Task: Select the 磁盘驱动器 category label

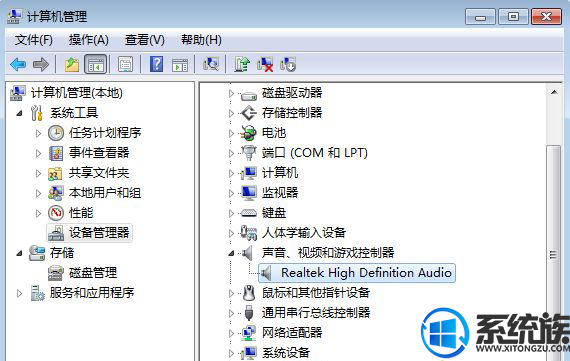Action: click(x=292, y=93)
